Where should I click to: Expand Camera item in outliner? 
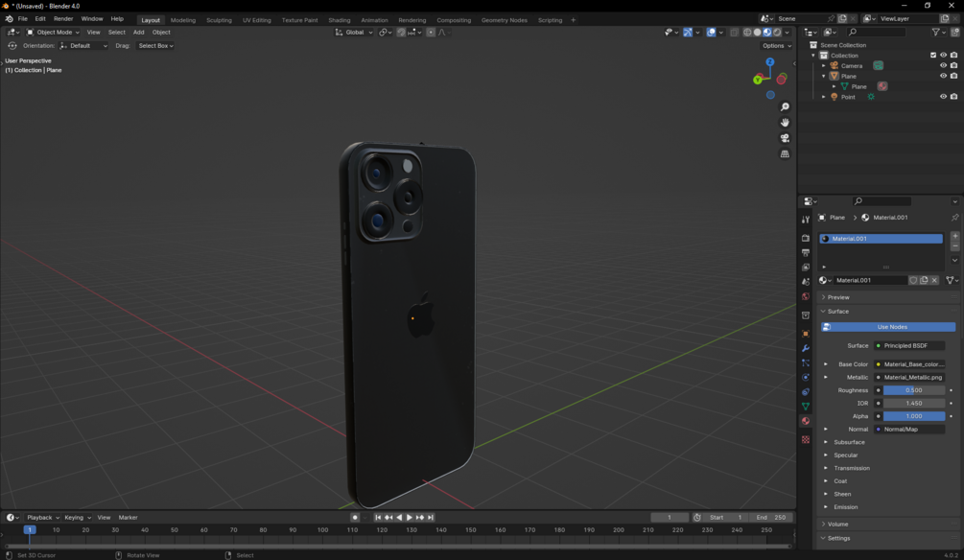824,66
